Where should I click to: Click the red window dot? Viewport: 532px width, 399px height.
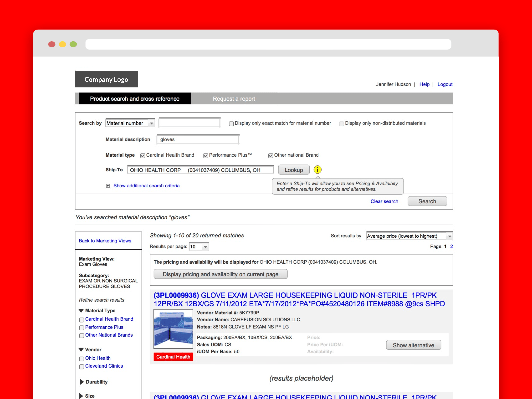coord(52,44)
